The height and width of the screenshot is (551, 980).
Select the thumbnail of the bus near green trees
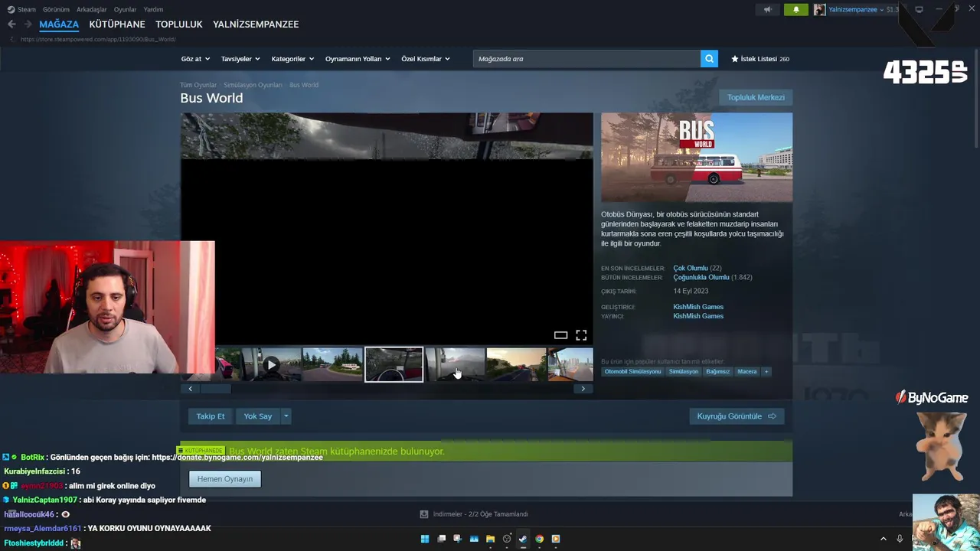pyautogui.click(x=332, y=365)
